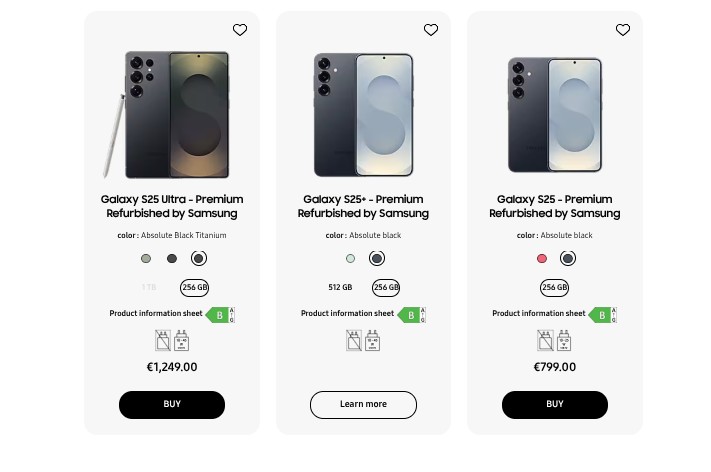Favorite the Galaxy S25 with heart icon

(x=623, y=30)
